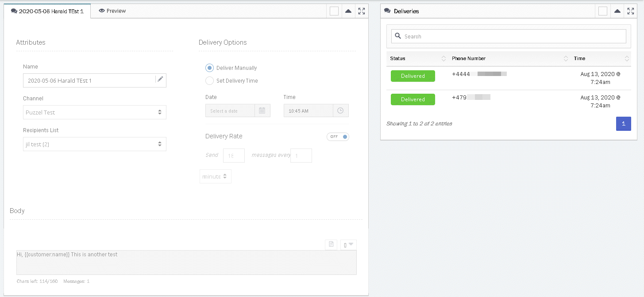The image size is (644, 297).
Task: Open the Recipients List dropdown
Action: tap(95, 144)
